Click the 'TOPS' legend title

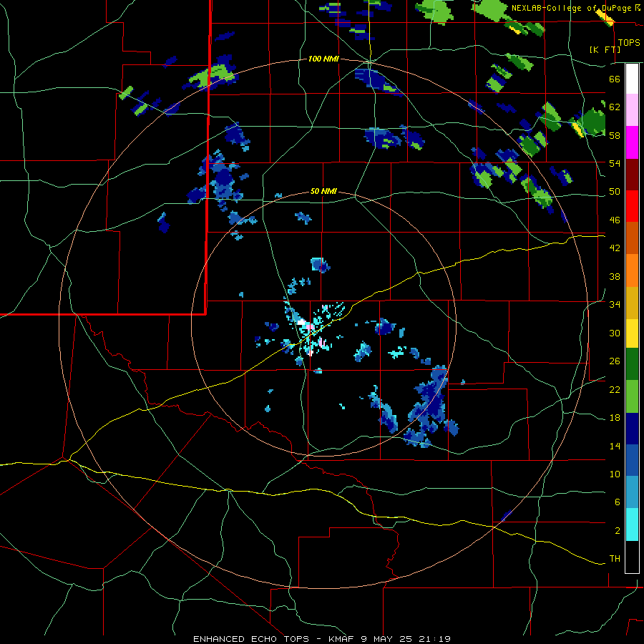point(629,43)
